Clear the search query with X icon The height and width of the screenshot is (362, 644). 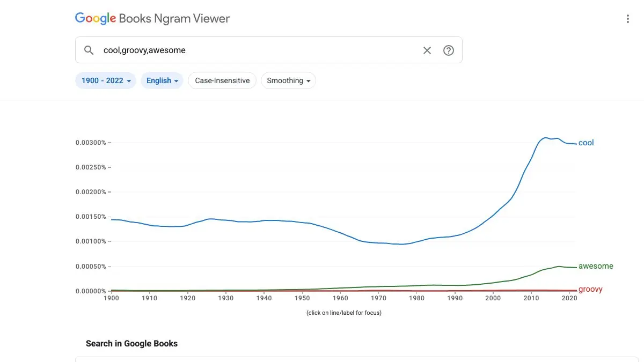427,50
